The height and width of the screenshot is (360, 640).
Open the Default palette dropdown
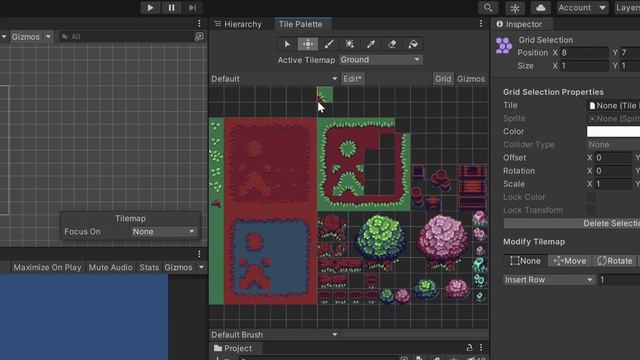click(274, 79)
